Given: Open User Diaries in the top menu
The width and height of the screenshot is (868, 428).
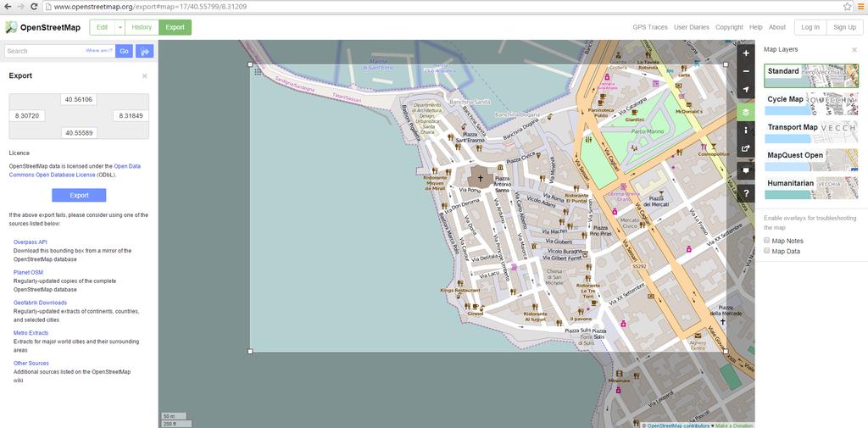Looking at the screenshot, I should [692, 27].
